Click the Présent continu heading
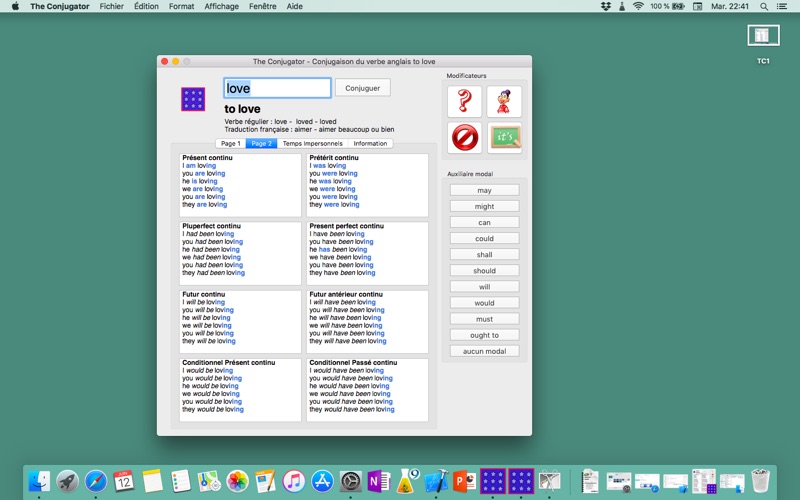Viewport: 800px width, 500px height. point(207,158)
